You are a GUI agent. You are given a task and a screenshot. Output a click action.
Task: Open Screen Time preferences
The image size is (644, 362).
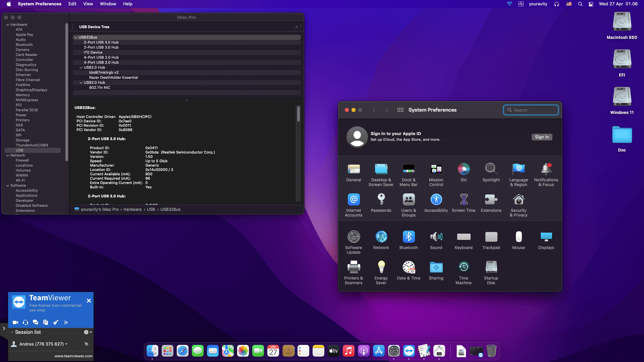click(464, 203)
